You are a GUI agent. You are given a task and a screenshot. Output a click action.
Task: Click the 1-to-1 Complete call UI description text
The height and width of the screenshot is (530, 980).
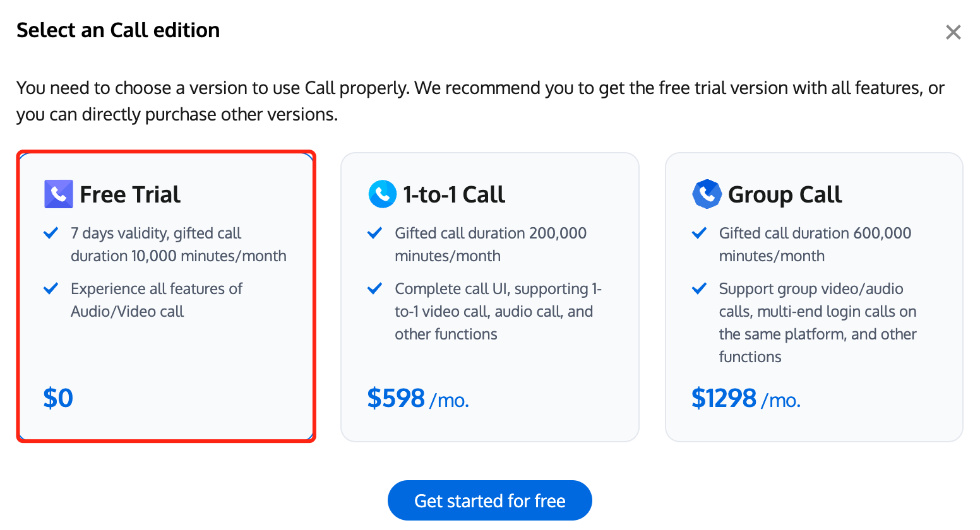tap(497, 311)
